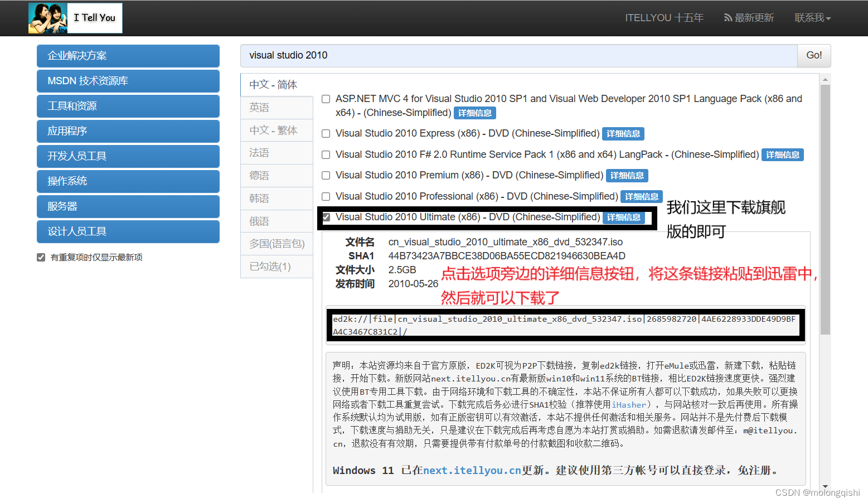The image size is (868, 503).
Task: Open the iHasher link
Action: tap(629, 405)
